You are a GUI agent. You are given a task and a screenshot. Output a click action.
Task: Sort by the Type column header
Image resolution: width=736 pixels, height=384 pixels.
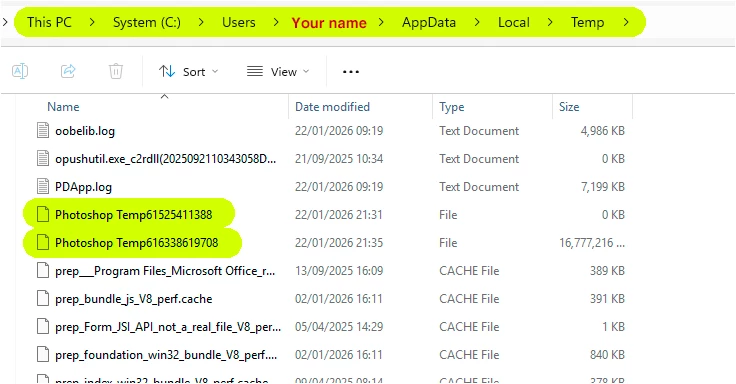[452, 107]
